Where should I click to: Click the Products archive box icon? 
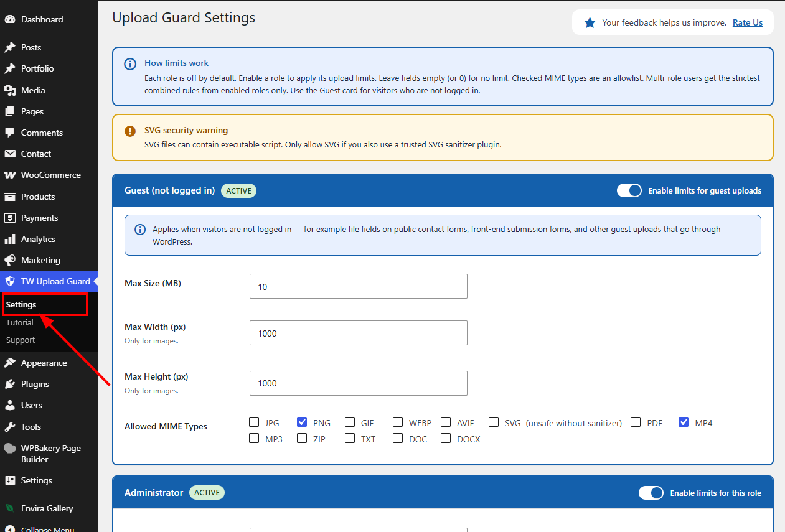pyautogui.click(x=10, y=197)
